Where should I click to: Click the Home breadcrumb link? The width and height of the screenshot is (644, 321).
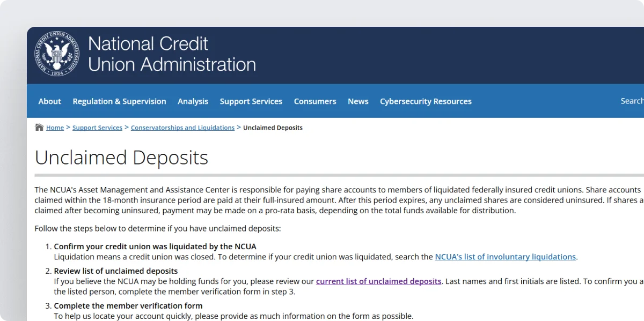[55, 127]
